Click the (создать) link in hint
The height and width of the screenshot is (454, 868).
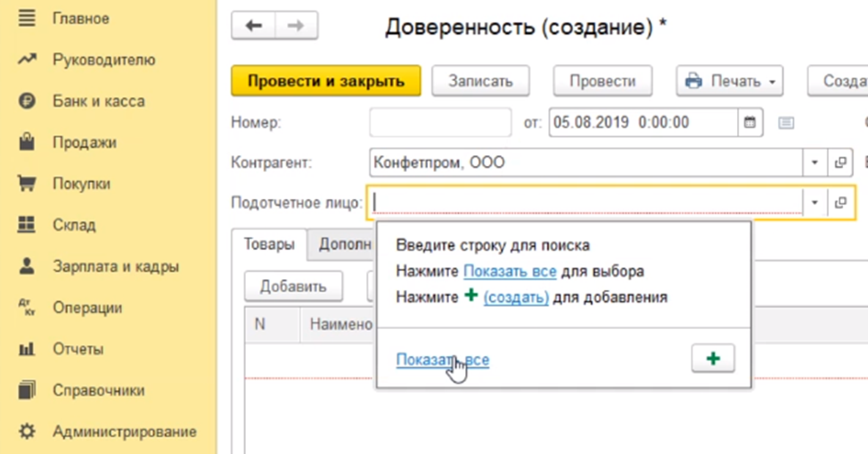coord(516,297)
